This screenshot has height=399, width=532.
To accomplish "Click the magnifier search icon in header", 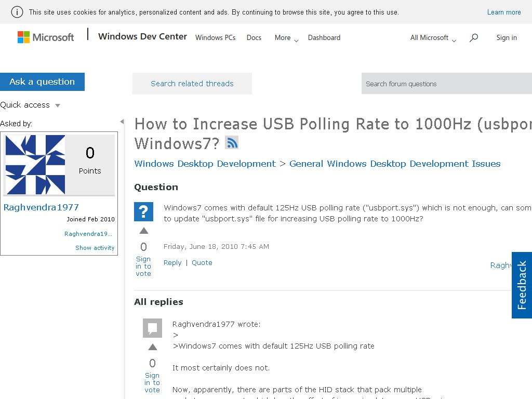I will (x=474, y=37).
